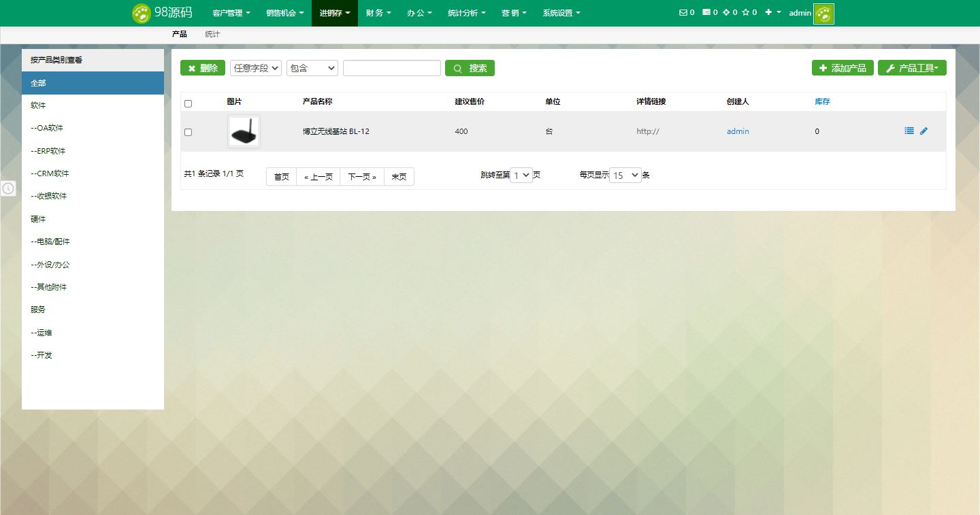
Task: Click the star favorites icon showing 0
Action: (746, 12)
